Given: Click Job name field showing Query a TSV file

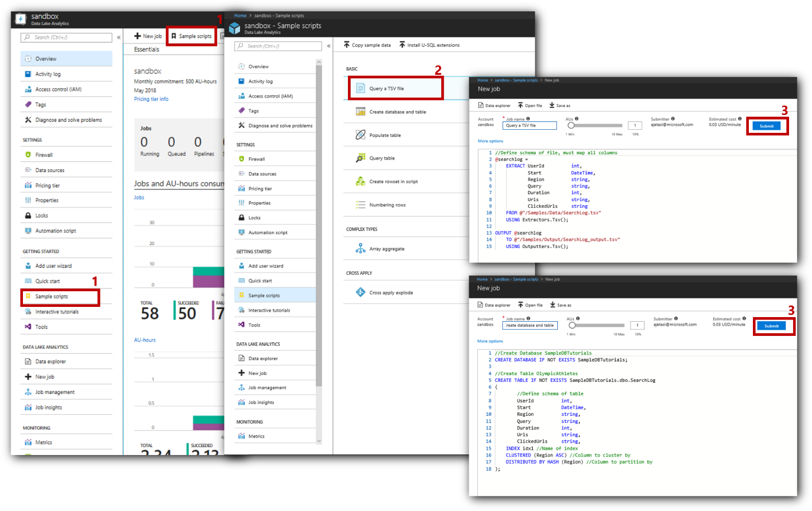Looking at the screenshot, I should pyautogui.click(x=529, y=125).
